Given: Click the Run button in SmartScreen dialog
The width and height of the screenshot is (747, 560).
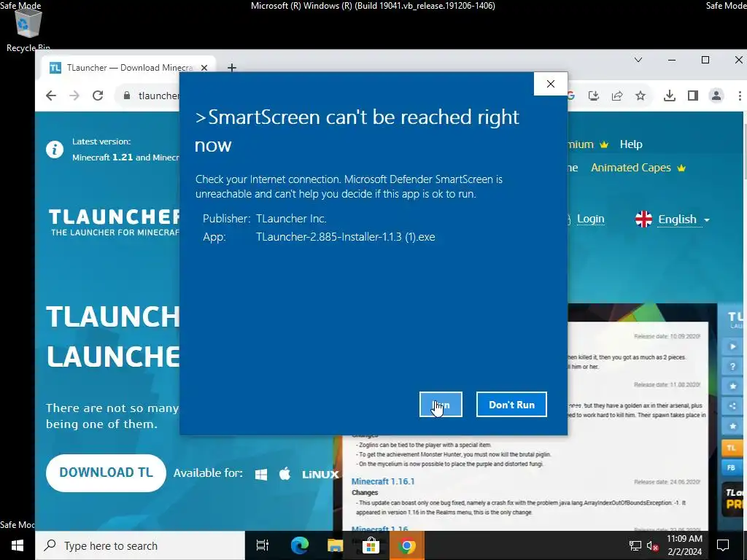Looking at the screenshot, I should (x=441, y=404).
